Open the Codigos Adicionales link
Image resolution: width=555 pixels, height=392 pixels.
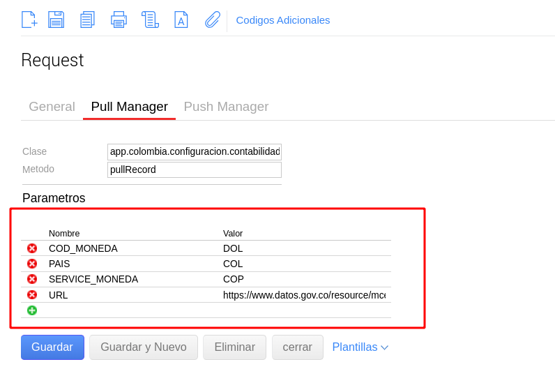[x=283, y=20]
